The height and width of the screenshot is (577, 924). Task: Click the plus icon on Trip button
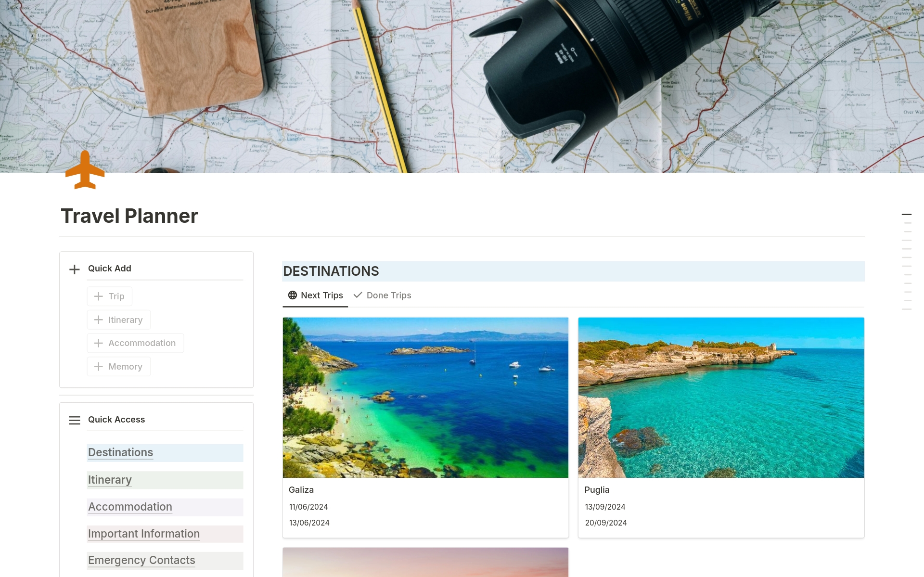pyautogui.click(x=99, y=296)
